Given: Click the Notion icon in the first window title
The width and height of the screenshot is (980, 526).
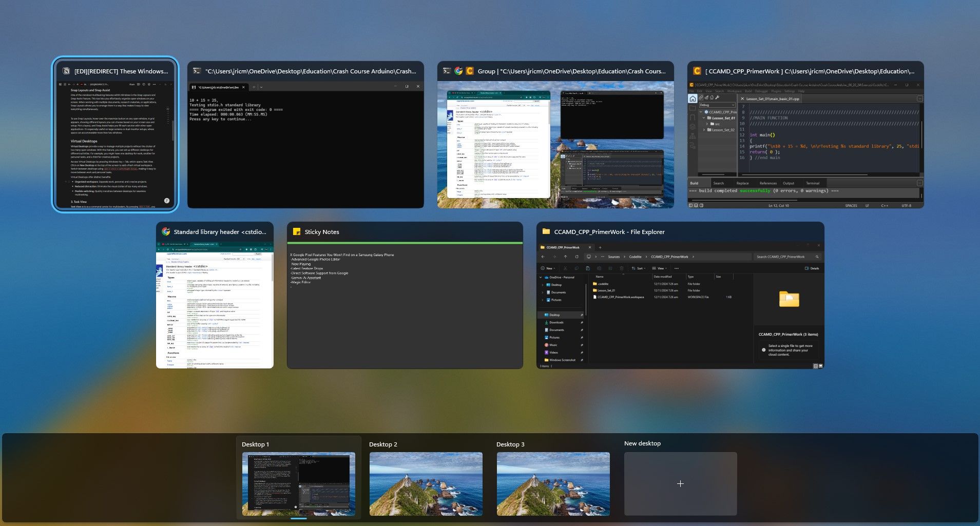Looking at the screenshot, I should click(x=66, y=71).
